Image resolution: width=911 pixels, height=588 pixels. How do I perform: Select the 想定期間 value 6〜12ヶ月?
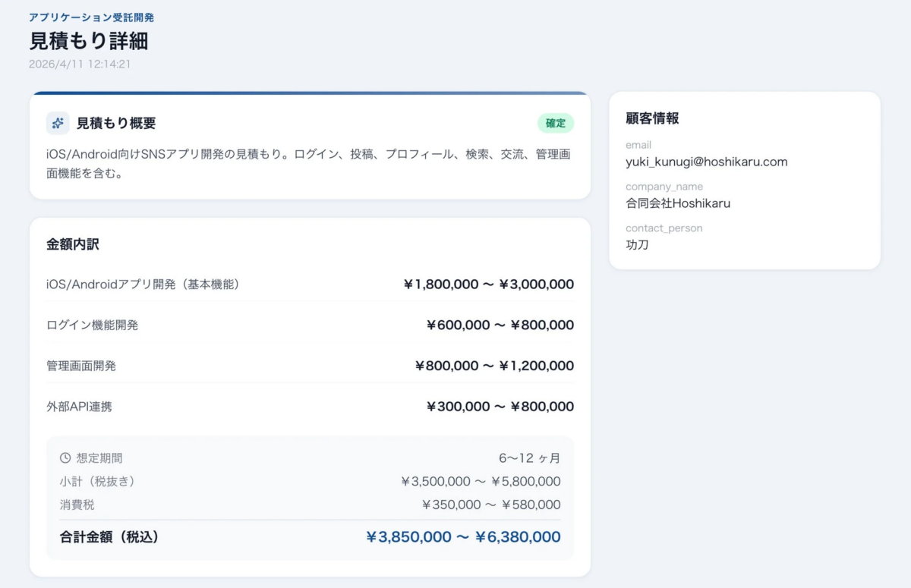[x=534, y=457]
